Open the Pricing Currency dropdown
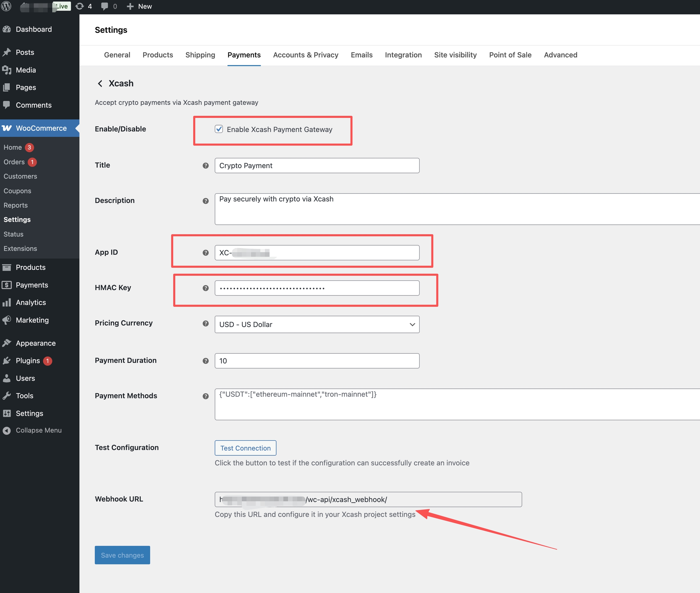The width and height of the screenshot is (700, 593). click(317, 324)
